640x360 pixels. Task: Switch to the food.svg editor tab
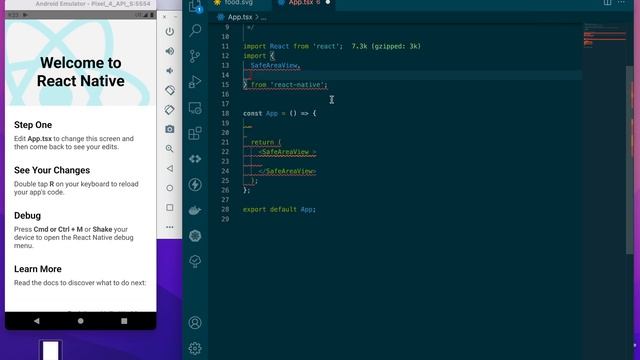pyautogui.click(x=239, y=3)
